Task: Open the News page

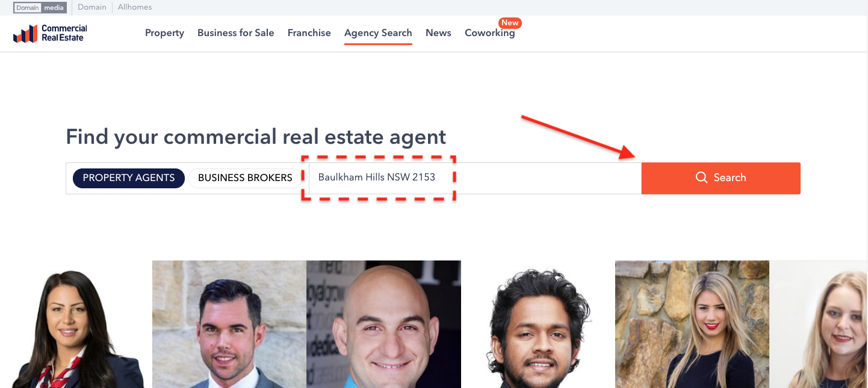Action: pos(438,33)
